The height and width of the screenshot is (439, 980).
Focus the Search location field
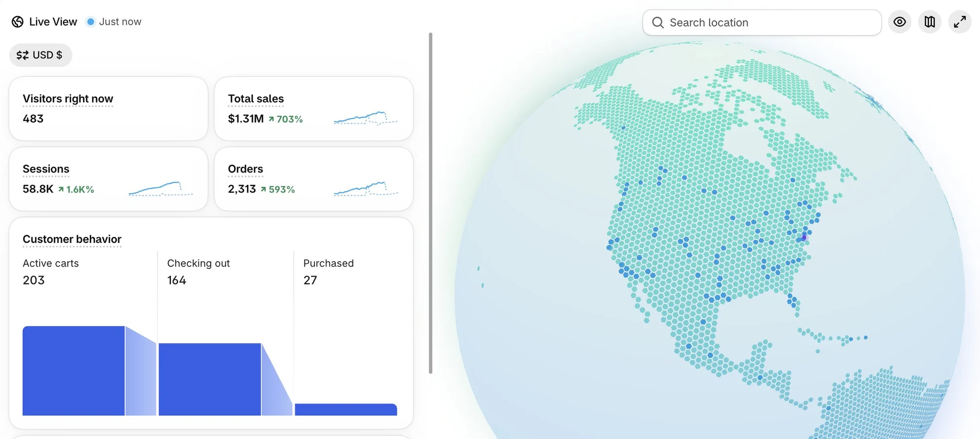pyautogui.click(x=762, y=23)
